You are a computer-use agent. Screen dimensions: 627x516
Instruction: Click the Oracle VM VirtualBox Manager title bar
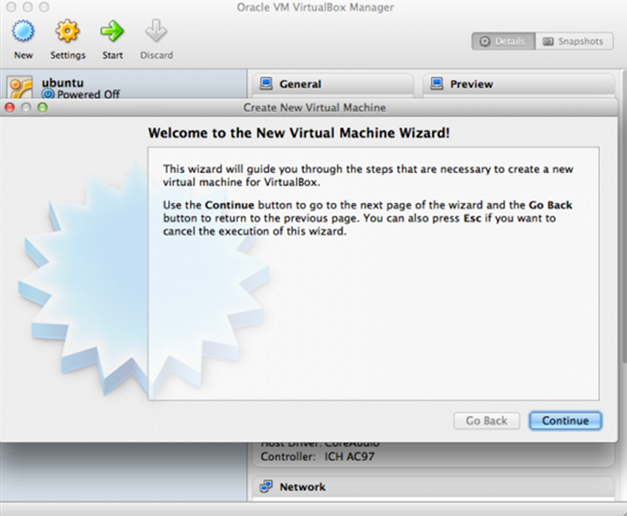tap(315, 7)
